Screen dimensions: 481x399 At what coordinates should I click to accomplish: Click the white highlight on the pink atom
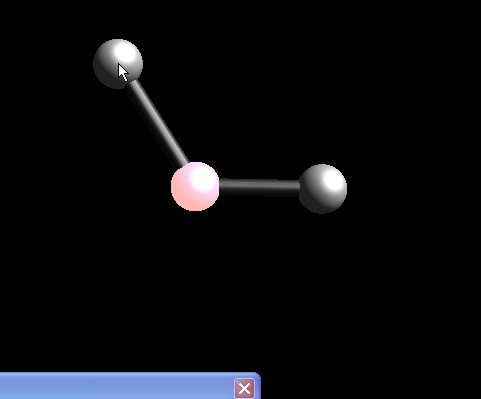coord(204,178)
